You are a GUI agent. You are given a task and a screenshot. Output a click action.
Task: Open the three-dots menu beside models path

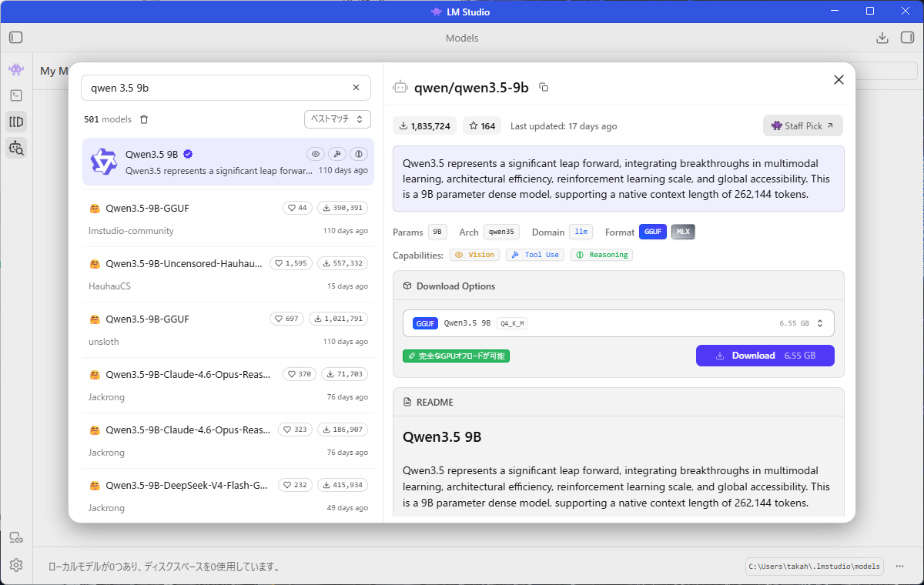coord(899,566)
